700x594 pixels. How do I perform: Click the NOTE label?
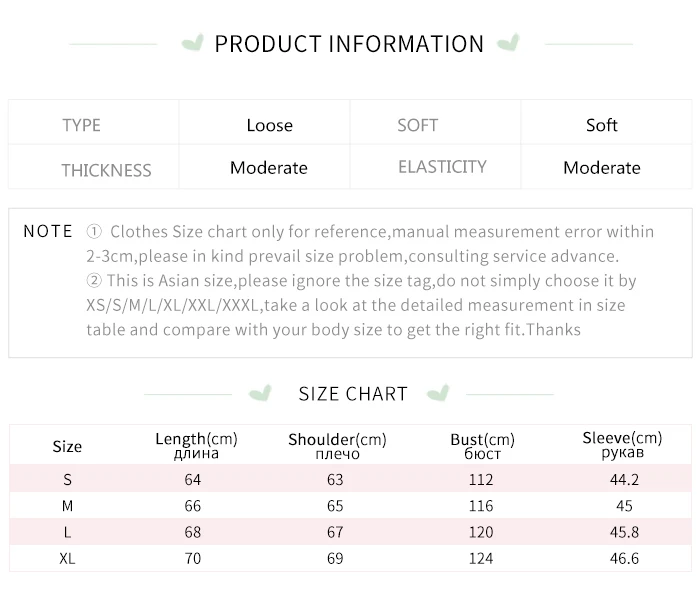point(48,231)
